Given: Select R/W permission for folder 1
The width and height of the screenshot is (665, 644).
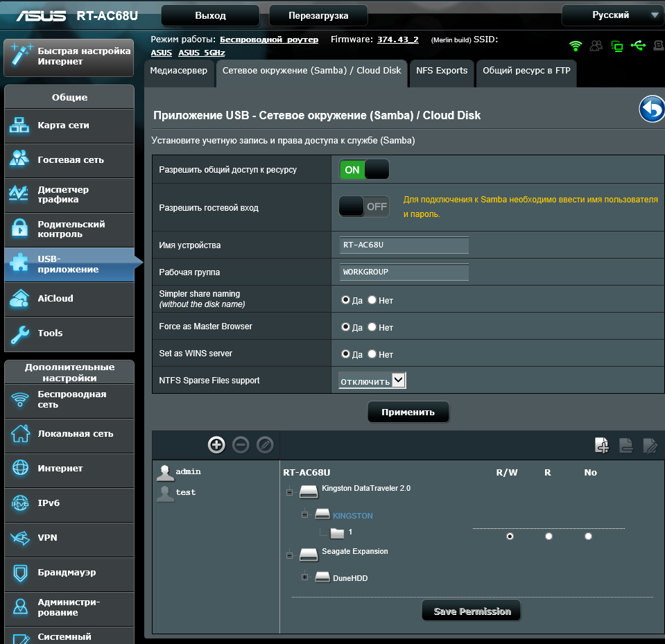Looking at the screenshot, I should [510, 537].
